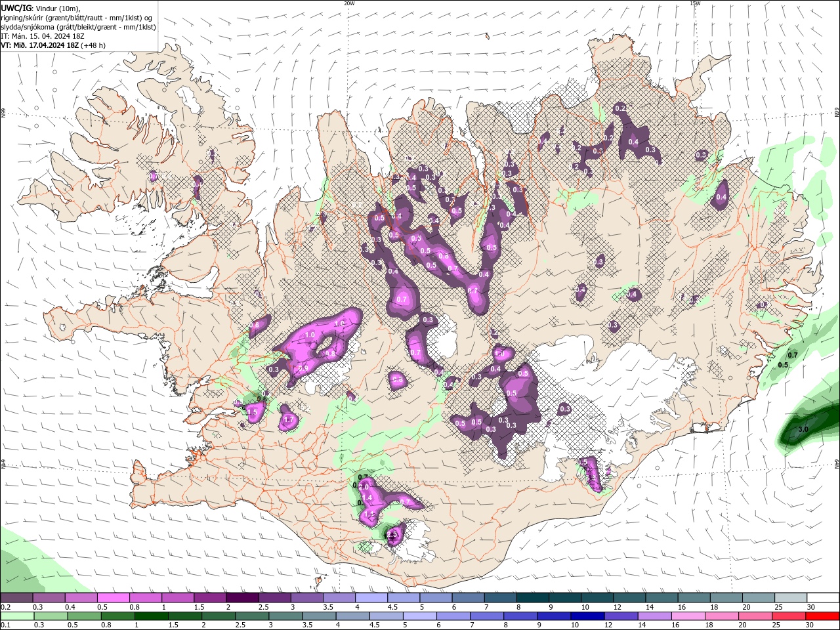
Task: Select the deep blue rain swatch starting at 10
Action: tap(587, 616)
